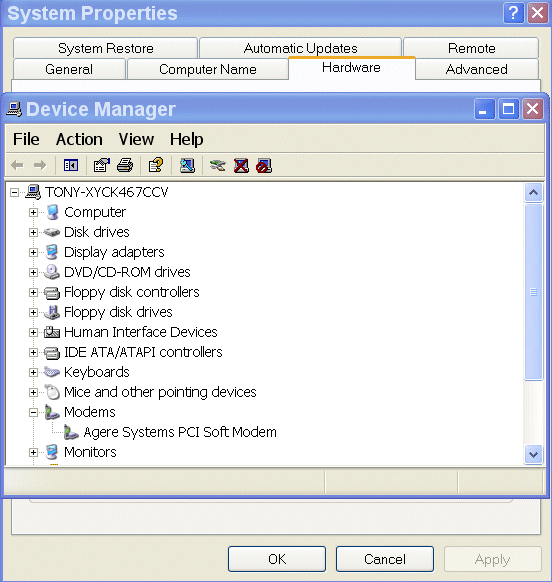
Task: Switch to the Advanced tab
Action: pos(477,69)
